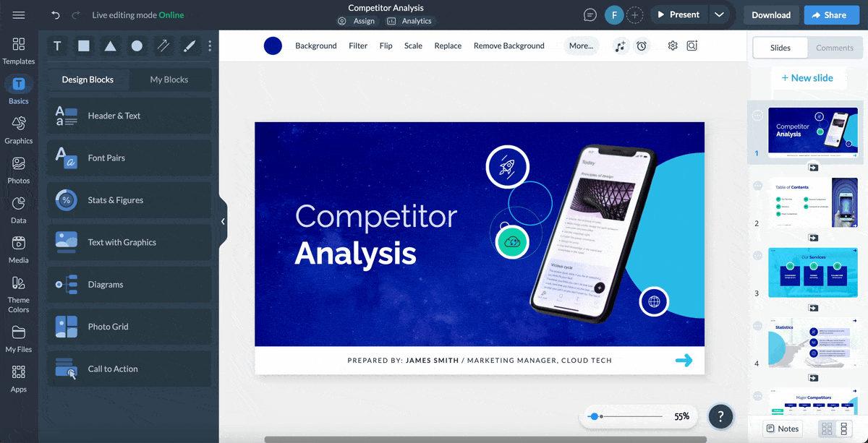Image resolution: width=868 pixels, height=443 pixels.
Task: Collapse the left panel with arrow handle
Action: [223, 222]
